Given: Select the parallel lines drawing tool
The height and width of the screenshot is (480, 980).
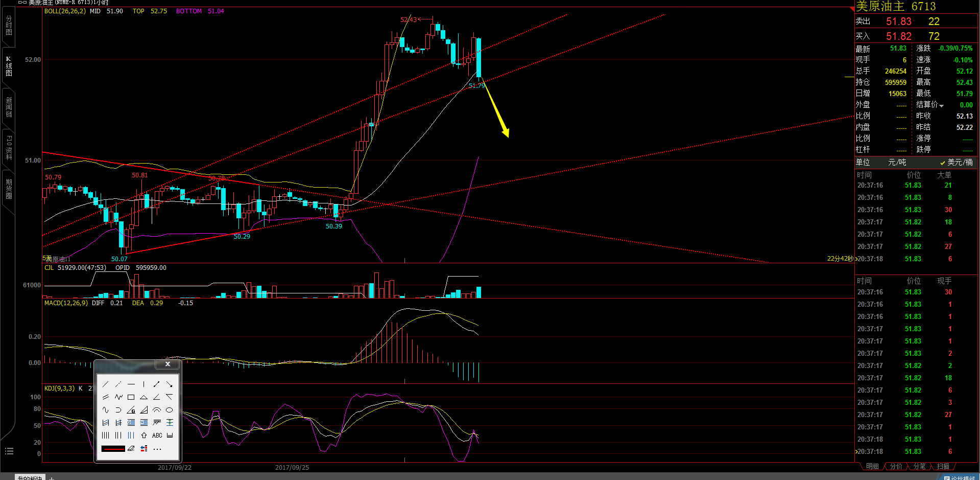Looking at the screenshot, I should tap(106, 397).
